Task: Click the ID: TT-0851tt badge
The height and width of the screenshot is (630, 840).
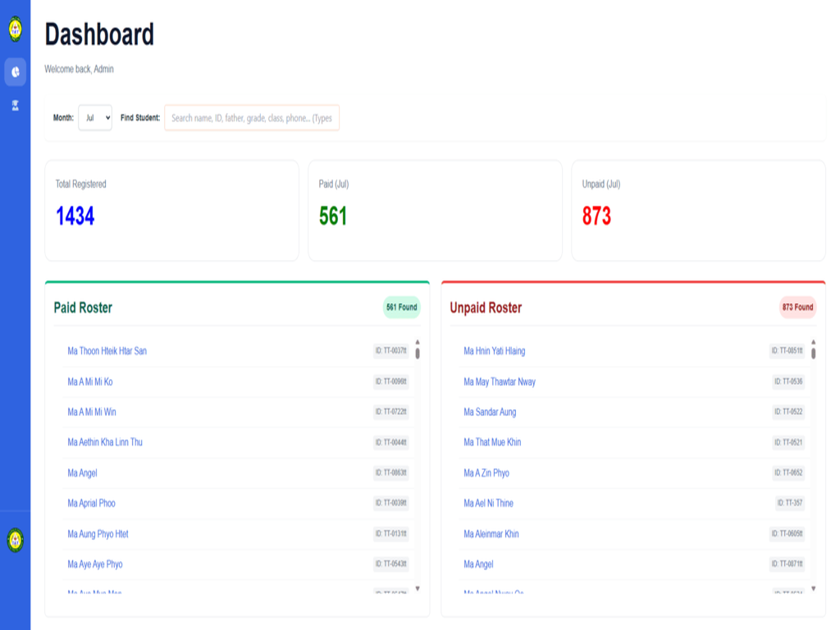Action: [x=787, y=351]
